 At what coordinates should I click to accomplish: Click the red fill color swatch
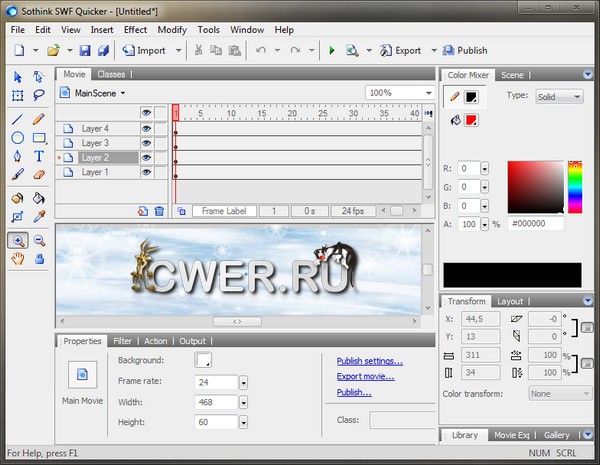point(471,120)
